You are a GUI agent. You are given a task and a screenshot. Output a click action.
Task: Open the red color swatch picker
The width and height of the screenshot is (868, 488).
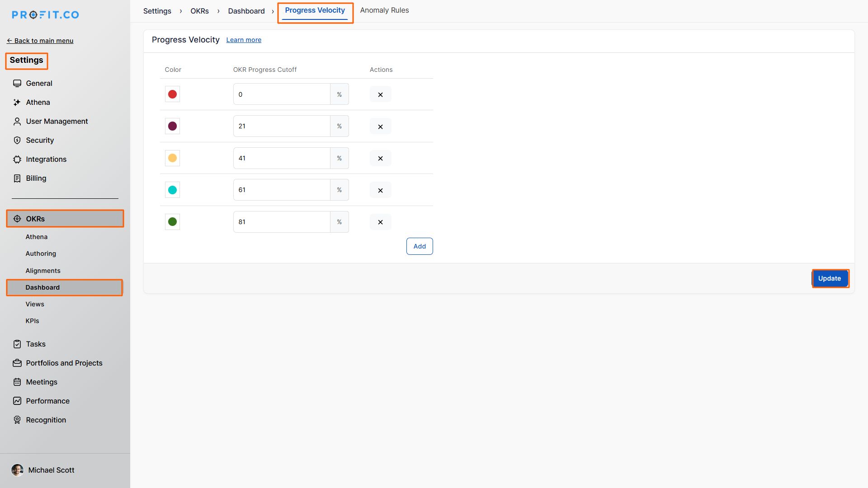pyautogui.click(x=172, y=94)
